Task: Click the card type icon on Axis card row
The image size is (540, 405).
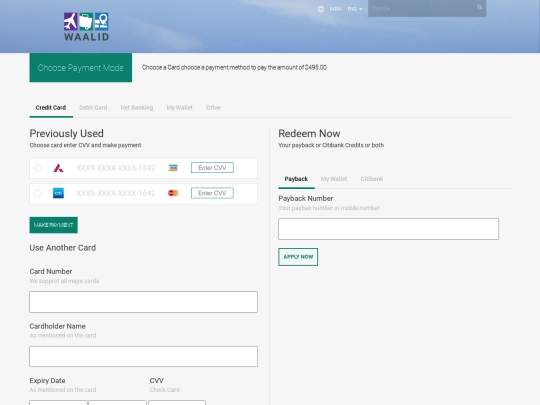Action: point(173,168)
